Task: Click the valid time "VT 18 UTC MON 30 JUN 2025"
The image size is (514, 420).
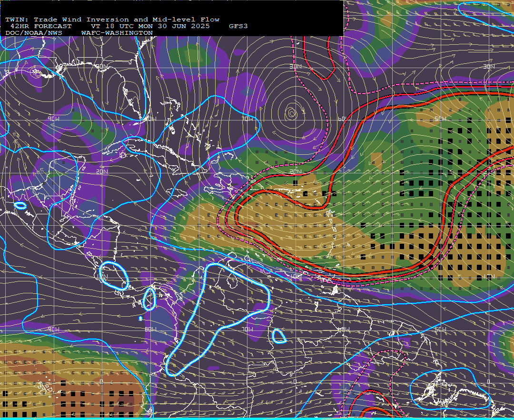Action: click(x=150, y=26)
